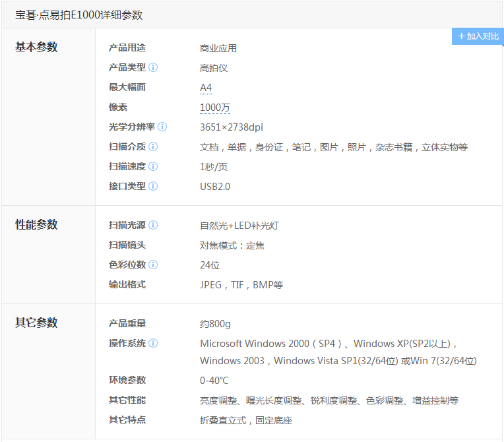Click info icon beside 扫描光源
The image size is (504, 442).
[153, 225]
